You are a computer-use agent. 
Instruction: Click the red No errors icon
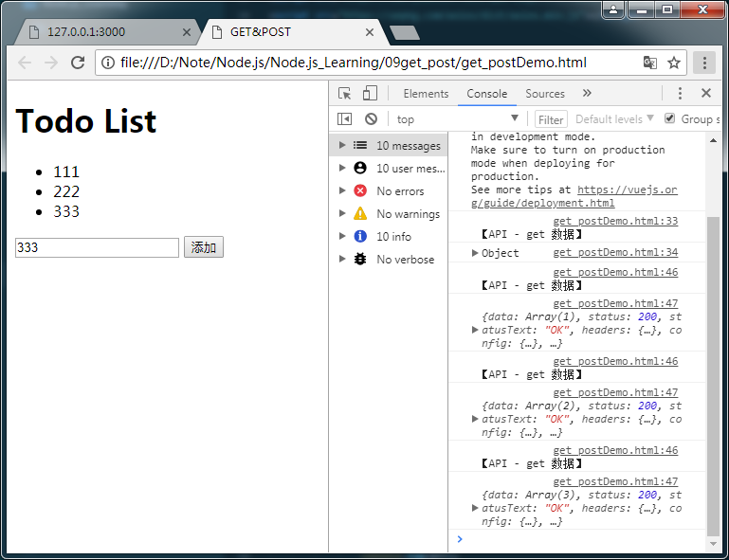(360, 190)
